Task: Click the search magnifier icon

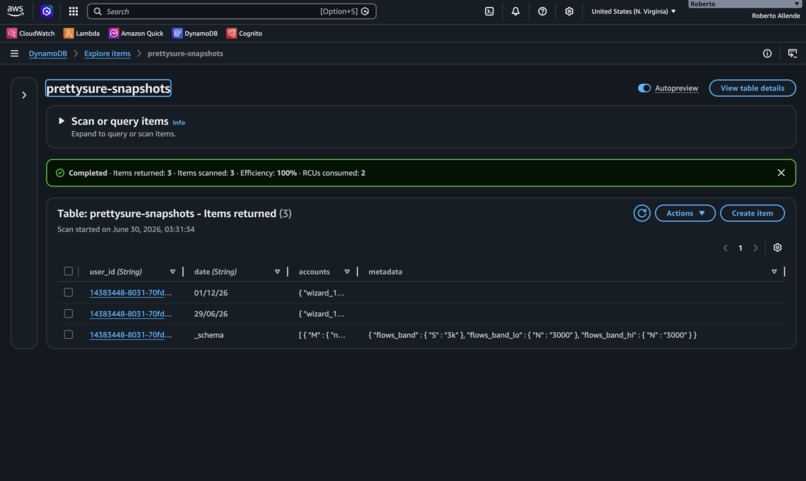Action: pos(98,11)
